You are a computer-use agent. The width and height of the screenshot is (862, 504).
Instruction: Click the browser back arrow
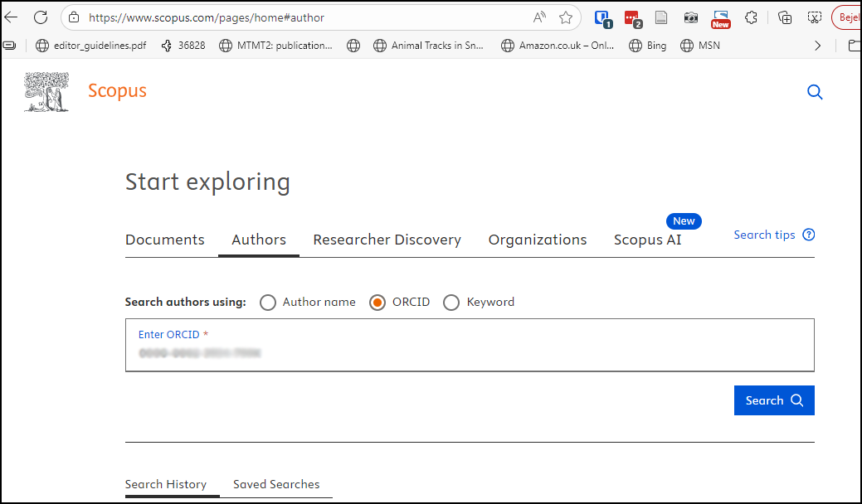tap(11, 17)
